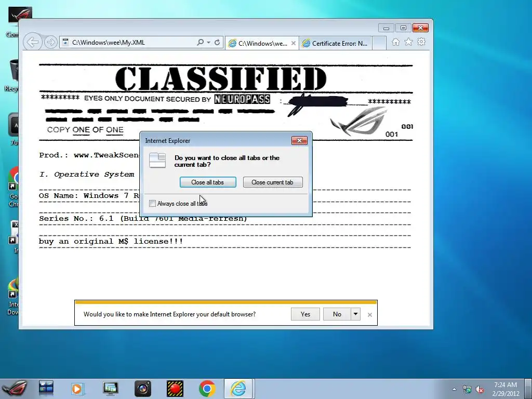Viewport: 532px width, 399px height.
Task: Open Google Chrome from the taskbar
Action: point(207,389)
